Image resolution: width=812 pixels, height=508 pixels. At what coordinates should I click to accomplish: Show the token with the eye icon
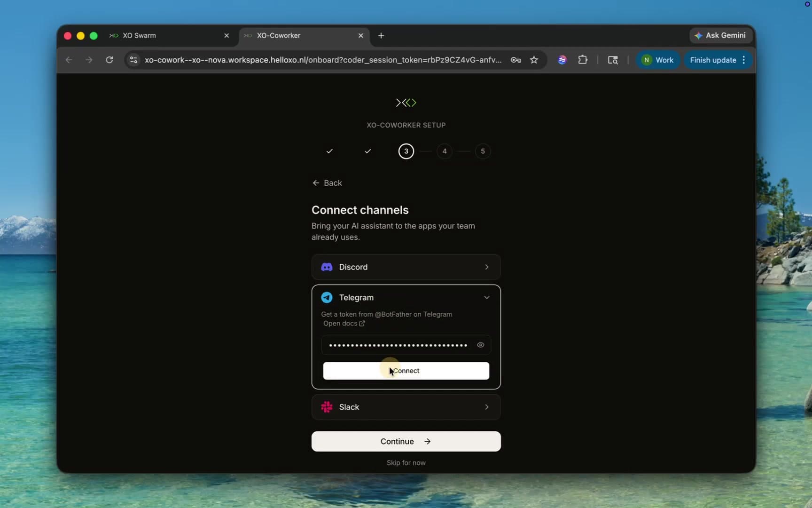480,345
